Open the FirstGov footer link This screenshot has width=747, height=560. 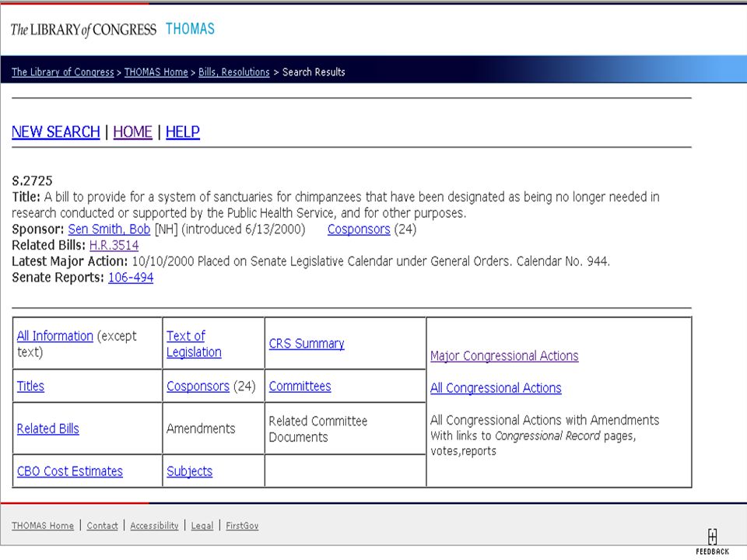[x=242, y=526]
